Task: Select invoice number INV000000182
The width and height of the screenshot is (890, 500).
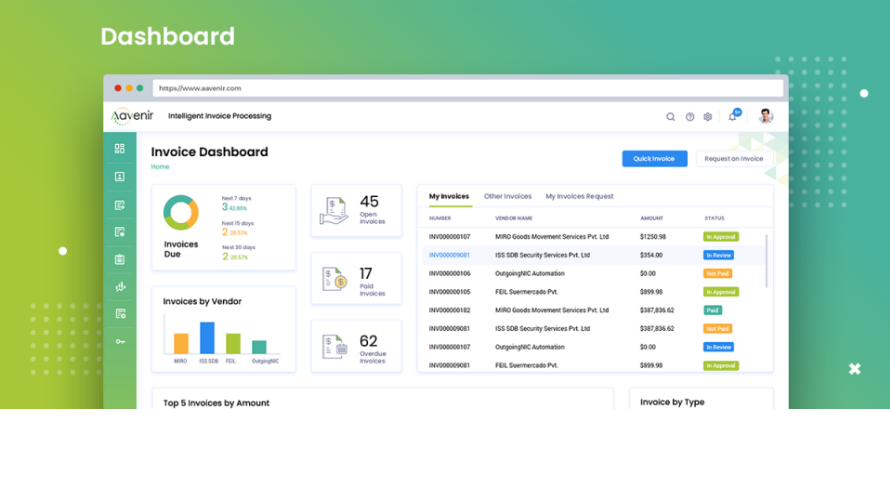Action: click(450, 310)
